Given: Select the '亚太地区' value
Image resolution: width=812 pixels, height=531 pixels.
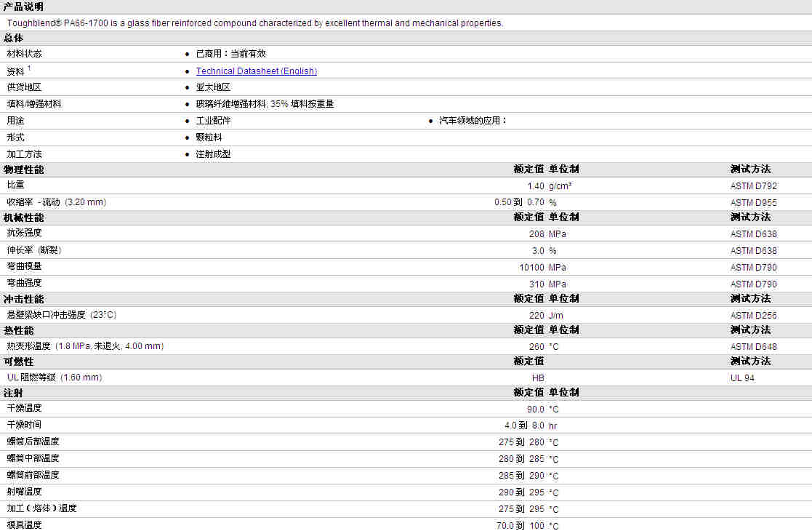Looking at the screenshot, I should point(213,87).
